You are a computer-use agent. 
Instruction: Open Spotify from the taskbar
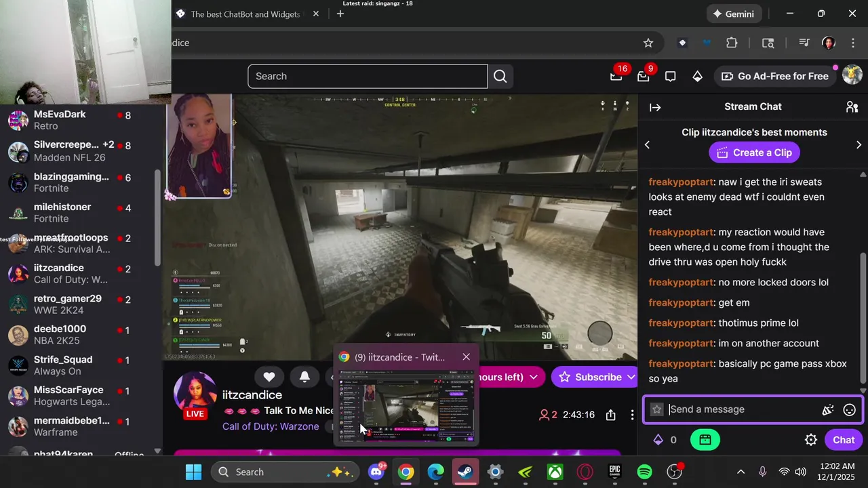(644, 472)
